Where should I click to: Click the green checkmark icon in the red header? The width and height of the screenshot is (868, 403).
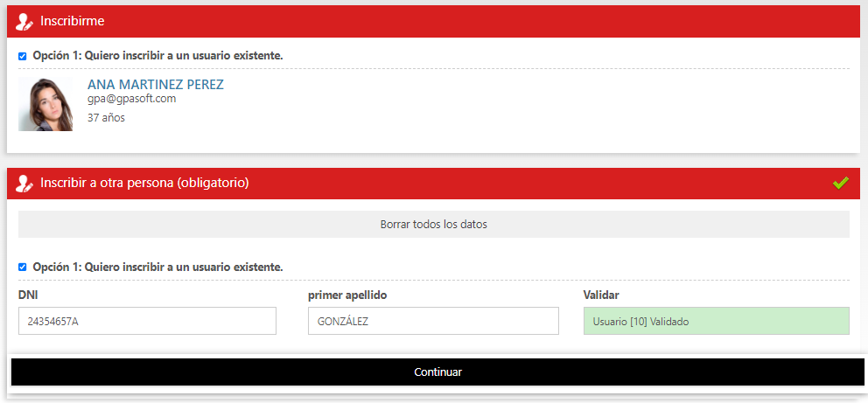pos(840,183)
